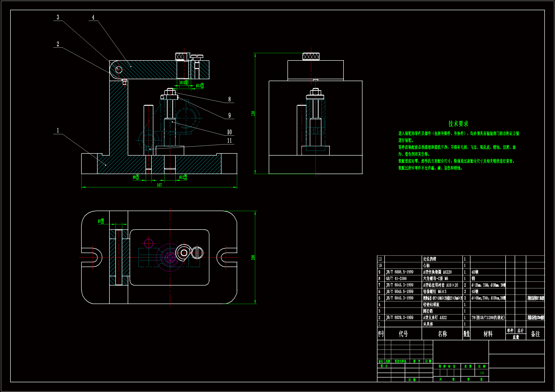Click the 名称 column header
This screenshot has width=555, height=392.
(442, 334)
